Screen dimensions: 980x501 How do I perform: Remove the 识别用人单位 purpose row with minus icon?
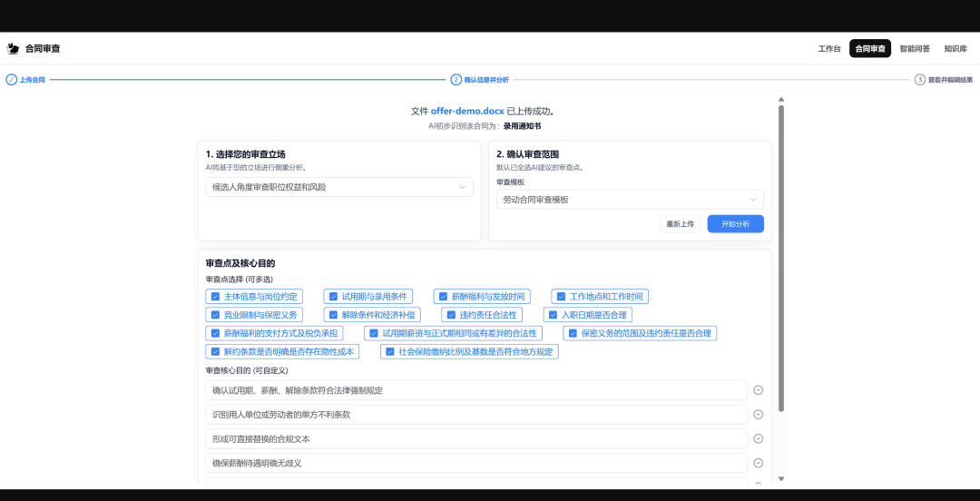point(758,415)
